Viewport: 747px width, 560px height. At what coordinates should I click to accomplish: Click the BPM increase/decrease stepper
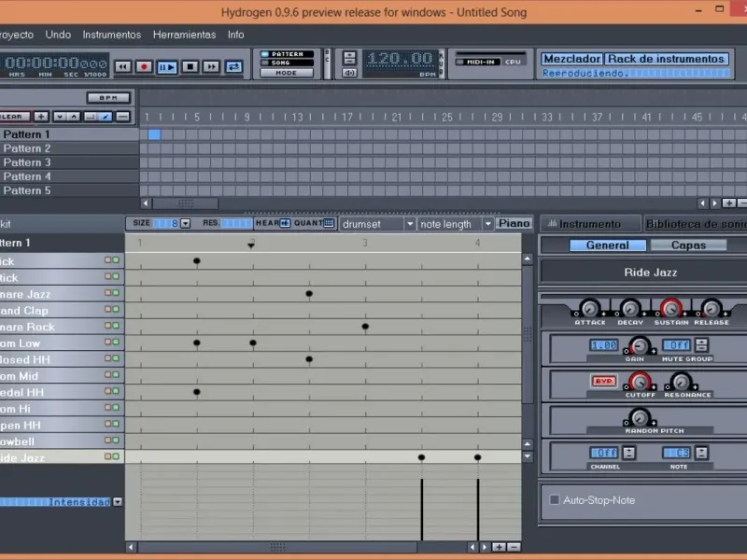(x=349, y=58)
